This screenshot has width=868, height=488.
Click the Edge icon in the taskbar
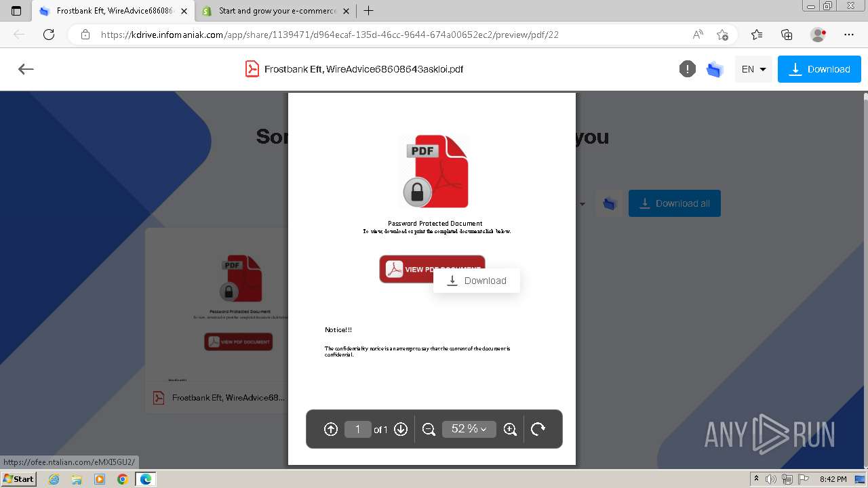pyautogui.click(x=145, y=479)
